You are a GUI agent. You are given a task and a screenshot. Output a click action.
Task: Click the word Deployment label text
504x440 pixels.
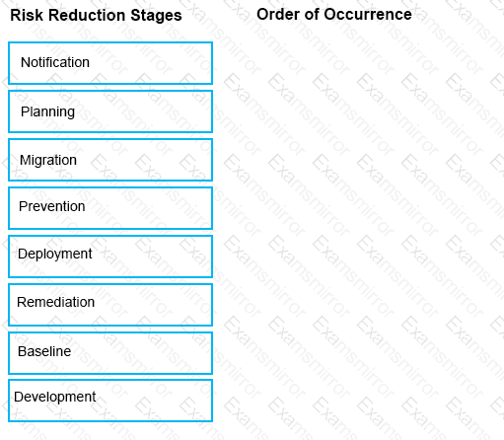(x=55, y=255)
